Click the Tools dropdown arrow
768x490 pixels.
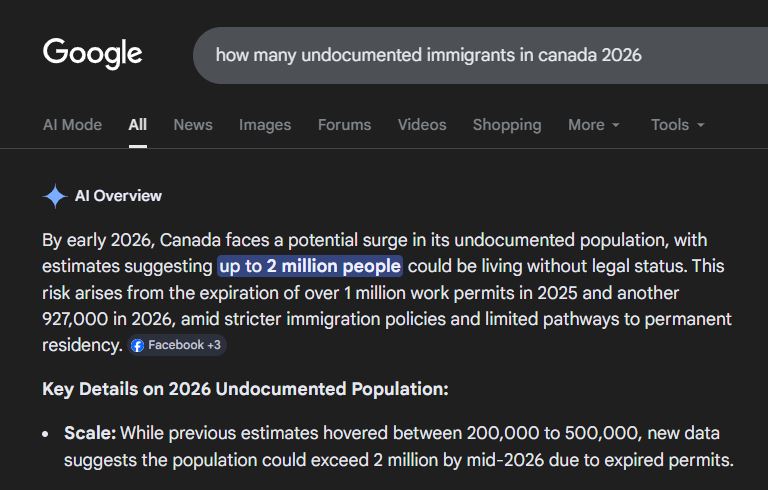700,126
